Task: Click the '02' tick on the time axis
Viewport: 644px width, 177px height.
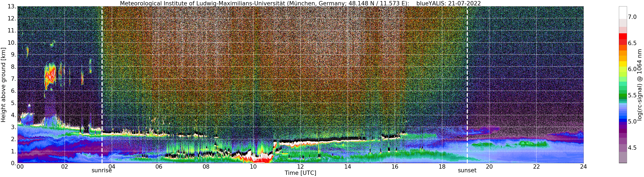Action: tap(65, 167)
